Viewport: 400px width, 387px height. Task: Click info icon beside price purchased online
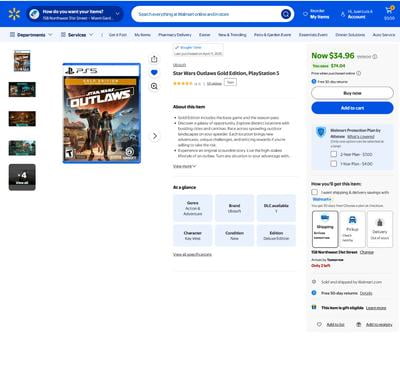[x=359, y=73]
